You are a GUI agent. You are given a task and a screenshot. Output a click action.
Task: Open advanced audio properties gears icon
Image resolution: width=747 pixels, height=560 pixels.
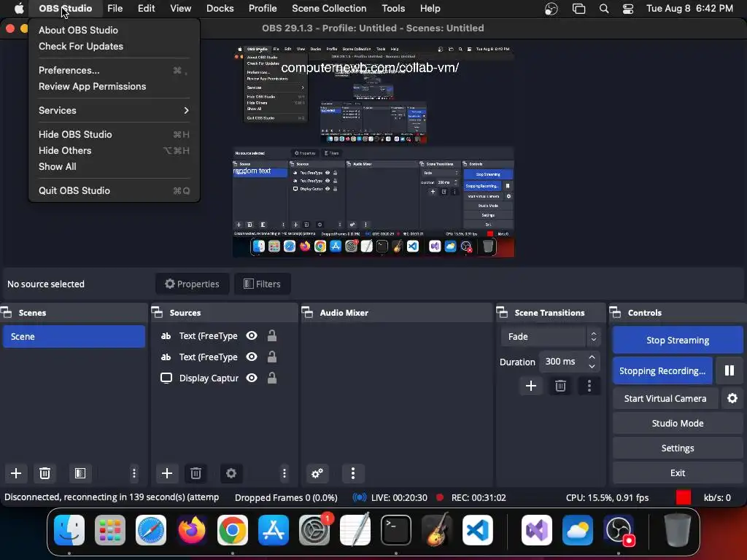(317, 472)
